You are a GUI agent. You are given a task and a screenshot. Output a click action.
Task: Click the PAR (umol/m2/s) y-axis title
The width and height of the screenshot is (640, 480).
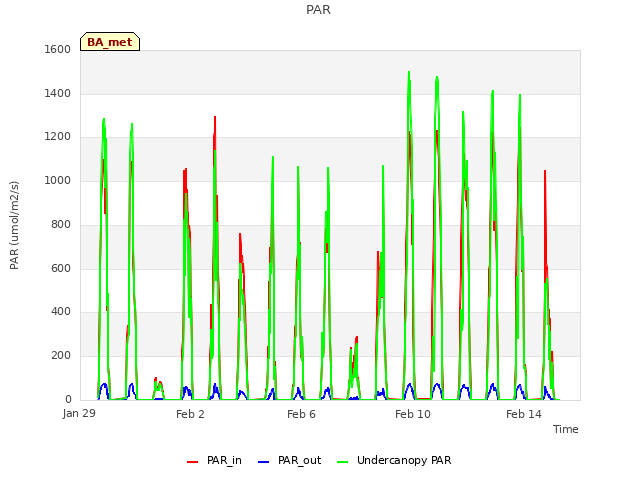click(14, 225)
